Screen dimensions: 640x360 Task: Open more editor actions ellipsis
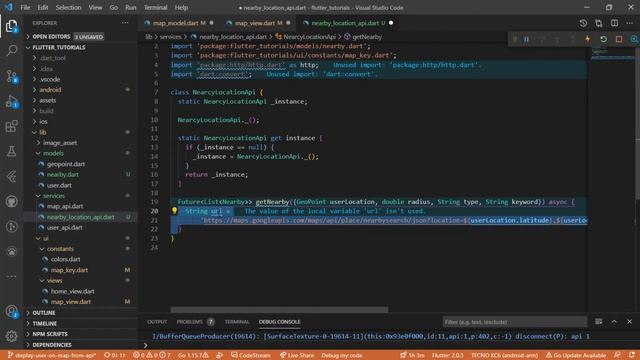pyautogui.click(x=630, y=23)
